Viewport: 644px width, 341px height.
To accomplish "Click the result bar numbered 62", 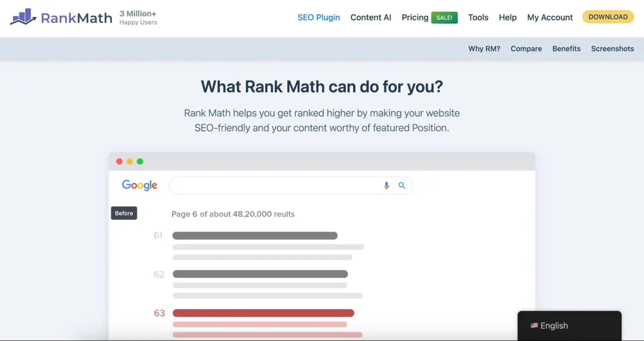I will [x=260, y=274].
